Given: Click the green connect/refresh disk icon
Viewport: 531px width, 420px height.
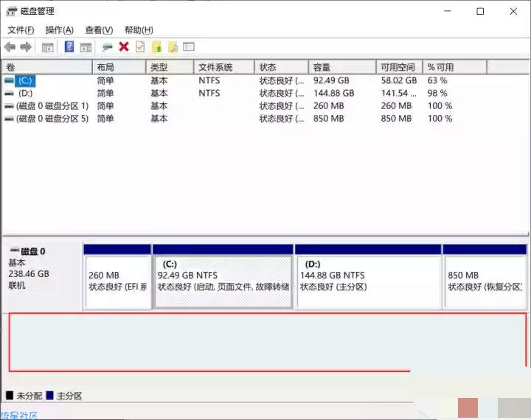Looking at the screenshot, I should pyautogui.click(x=107, y=47).
